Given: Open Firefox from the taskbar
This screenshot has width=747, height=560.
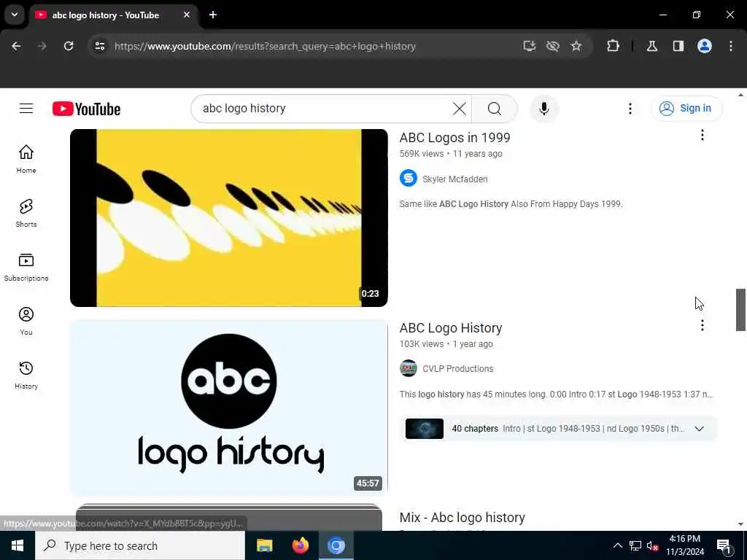Looking at the screenshot, I should (300, 545).
